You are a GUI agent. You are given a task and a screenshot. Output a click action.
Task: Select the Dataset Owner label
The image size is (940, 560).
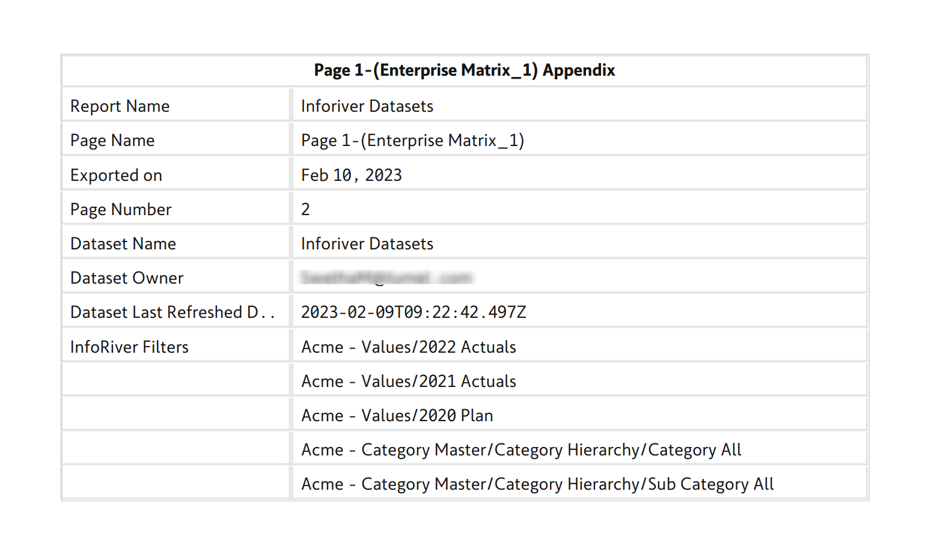click(x=127, y=278)
